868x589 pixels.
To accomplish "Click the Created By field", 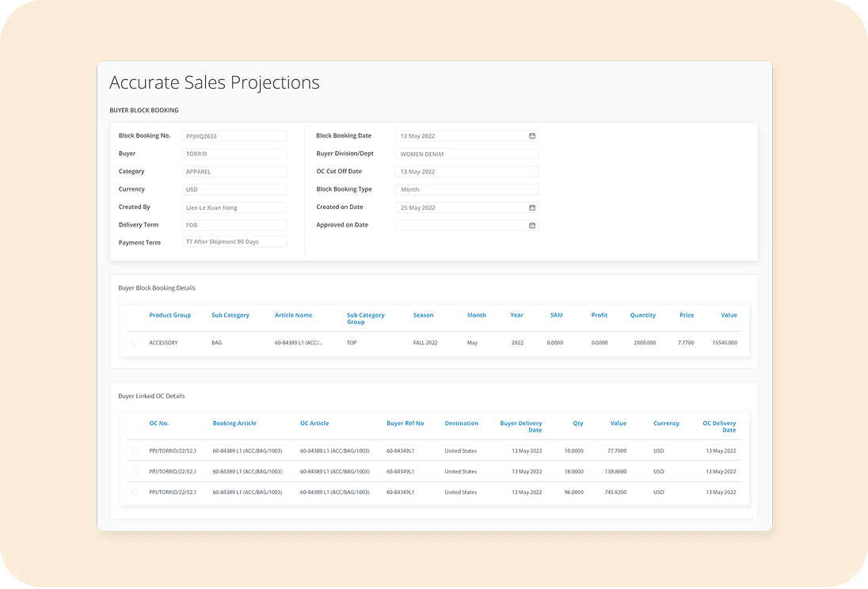I will [234, 207].
